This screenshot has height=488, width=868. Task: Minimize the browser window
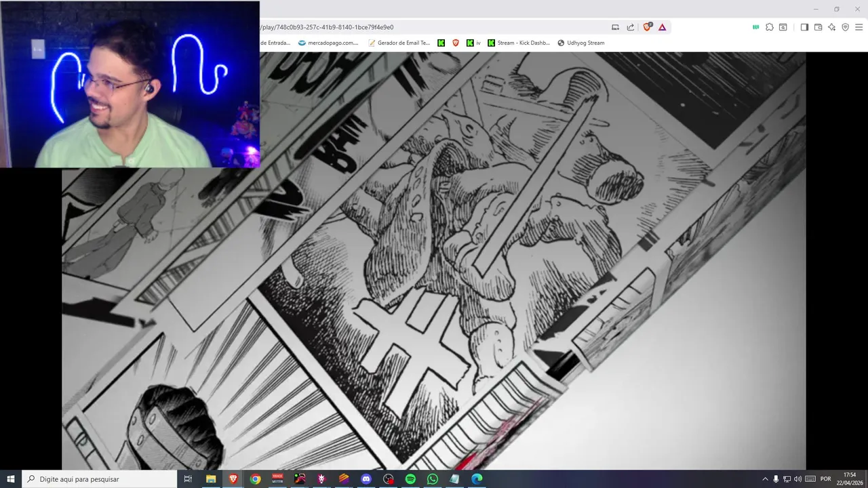[817, 9]
